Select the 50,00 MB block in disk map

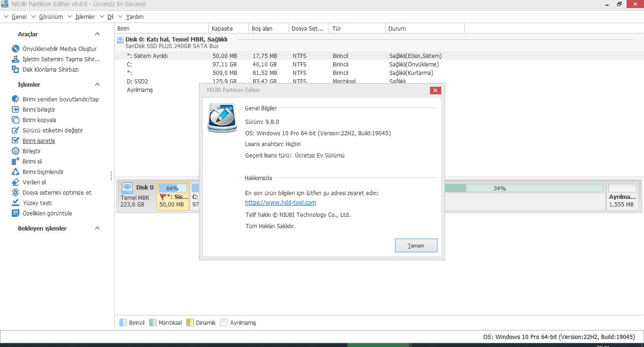point(173,196)
